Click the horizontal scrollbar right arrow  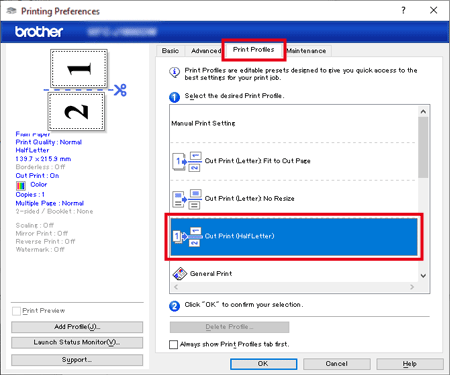click(412, 287)
